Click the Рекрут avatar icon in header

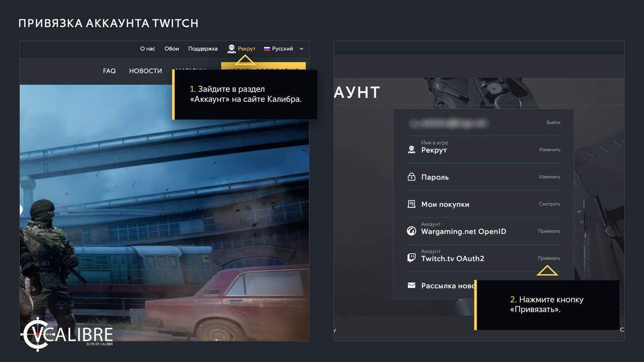pos(231,49)
